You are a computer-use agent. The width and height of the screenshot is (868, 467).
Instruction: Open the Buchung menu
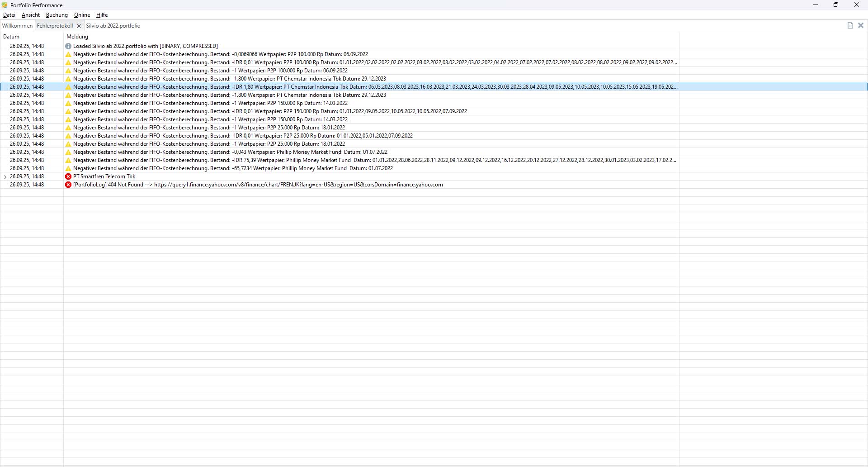tap(57, 15)
